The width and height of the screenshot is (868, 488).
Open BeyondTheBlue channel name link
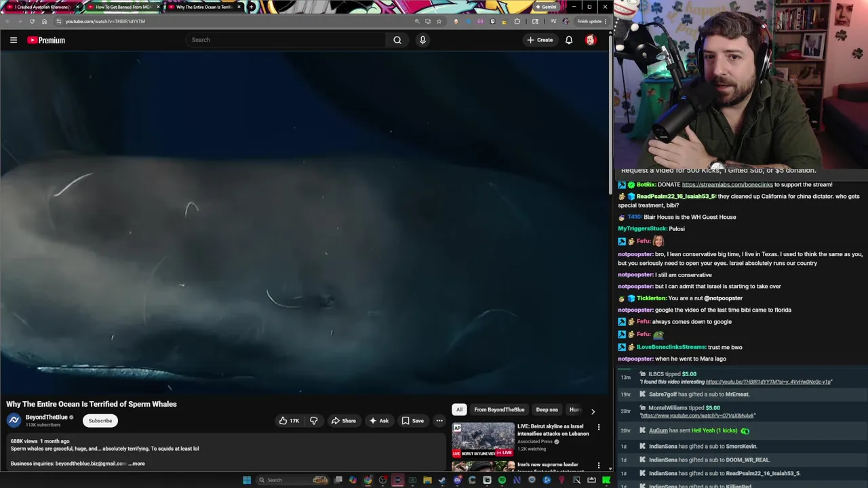tap(47, 418)
